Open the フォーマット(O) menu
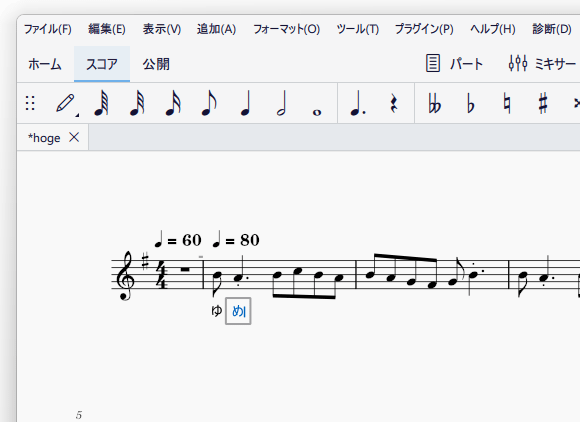580x422 pixels. point(286,29)
